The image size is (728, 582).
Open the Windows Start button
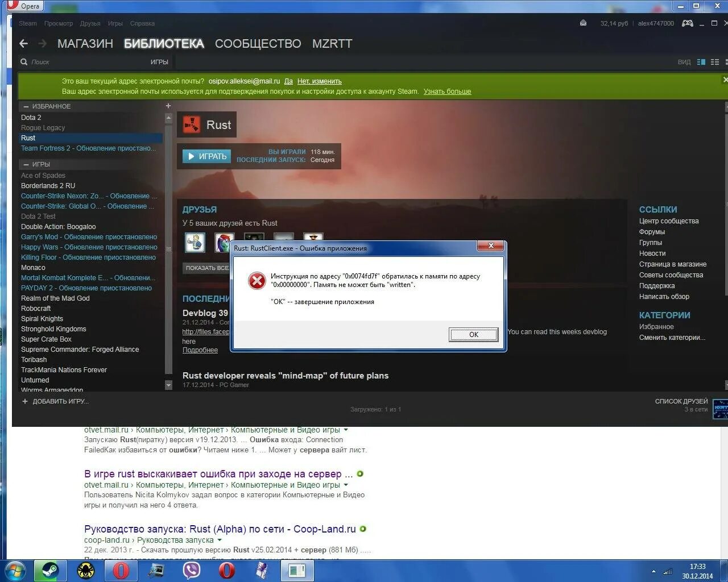(x=15, y=570)
